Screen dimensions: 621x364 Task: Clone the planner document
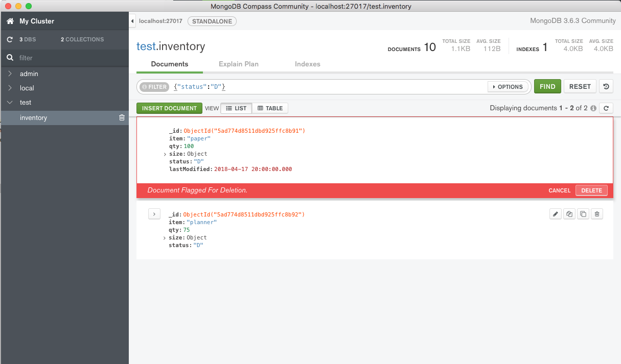569,213
